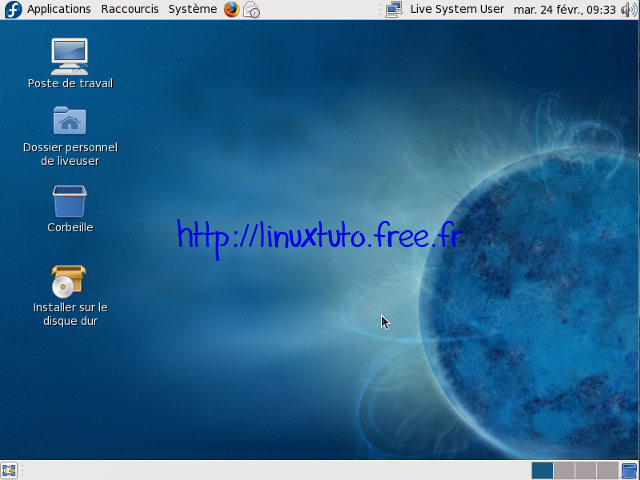
Task: Open the Raccourcis menu
Action: point(130,9)
